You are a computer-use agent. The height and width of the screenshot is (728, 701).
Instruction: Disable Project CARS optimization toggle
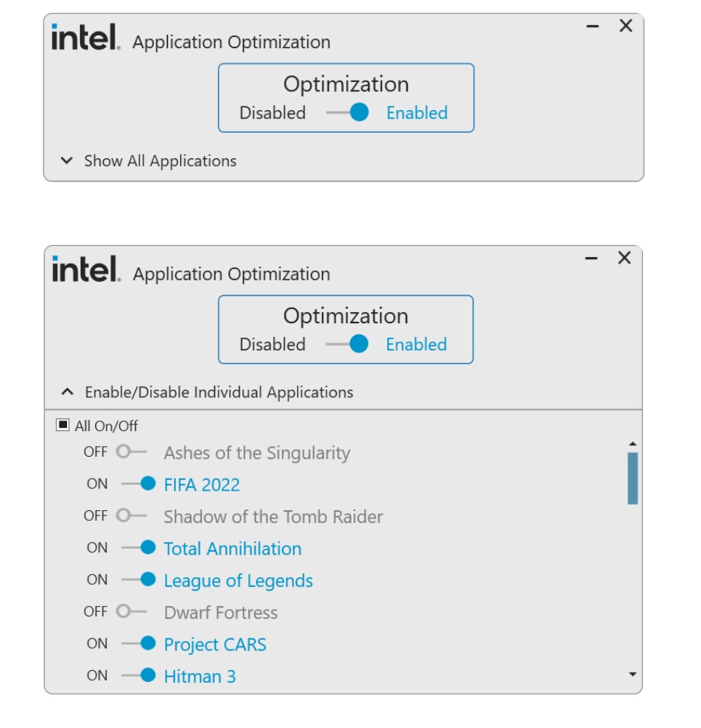(x=139, y=644)
